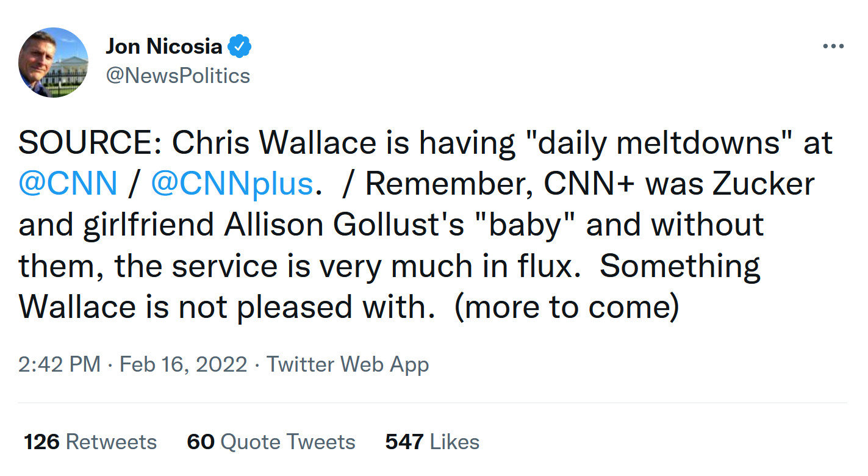Viewport: 868px width, 476px height.
Task: Click the word "baby" in the tweet
Action: pos(523,225)
